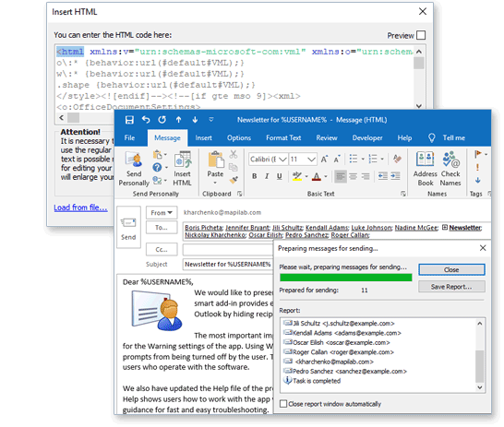The width and height of the screenshot is (504, 427).
Task: Expand the Paste options arrow
Action: [215, 183]
